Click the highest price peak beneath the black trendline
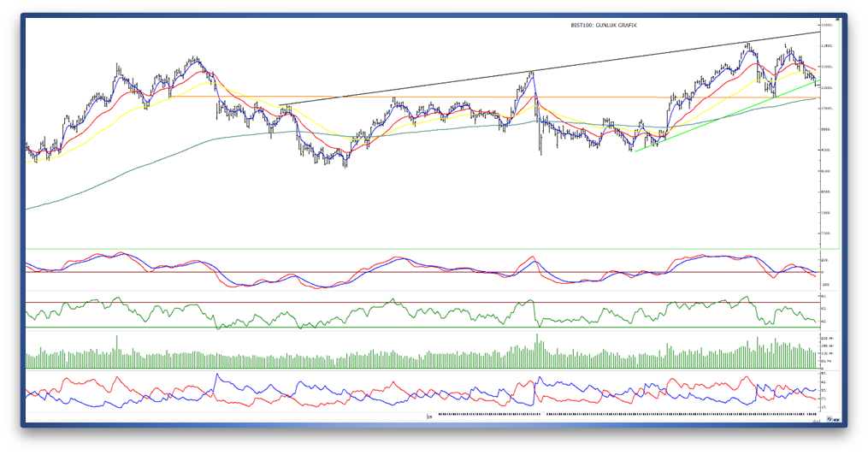Image resolution: width=868 pixels, height=455 pixels. pyautogui.click(x=748, y=44)
